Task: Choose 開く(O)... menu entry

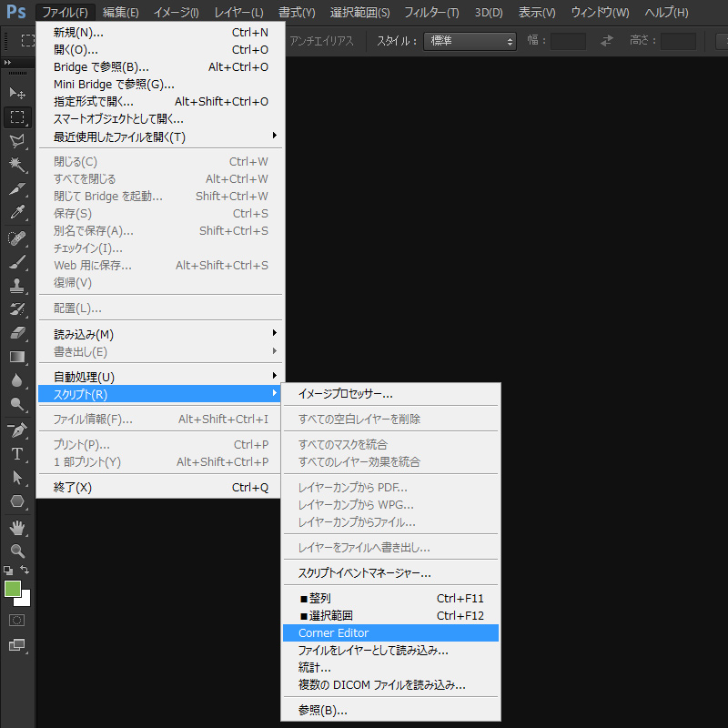Action: click(x=161, y=50)
